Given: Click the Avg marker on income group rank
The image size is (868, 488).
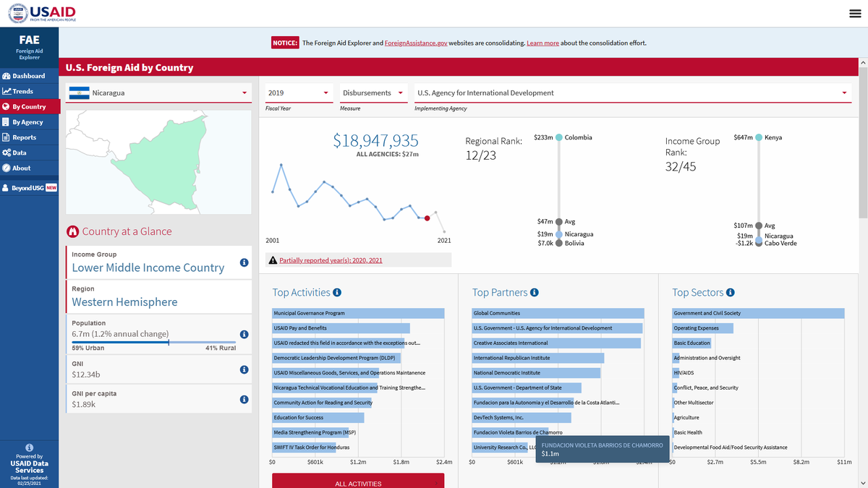Looking at the screenshot, I should tap(758, 226).
